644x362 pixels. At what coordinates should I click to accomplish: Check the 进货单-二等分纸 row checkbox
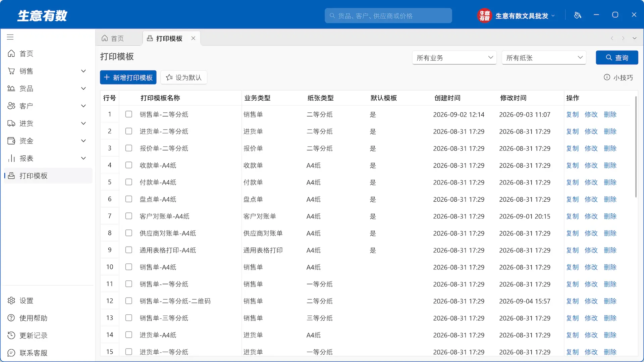tap(129, 131)
